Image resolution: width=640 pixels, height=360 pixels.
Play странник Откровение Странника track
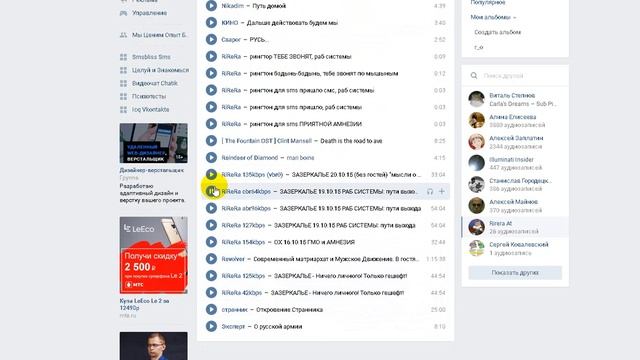pos(211,309)
